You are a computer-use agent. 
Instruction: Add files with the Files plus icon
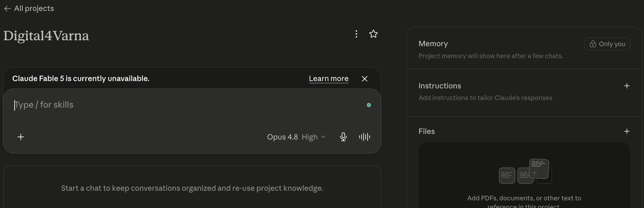(x=627, y=131)
